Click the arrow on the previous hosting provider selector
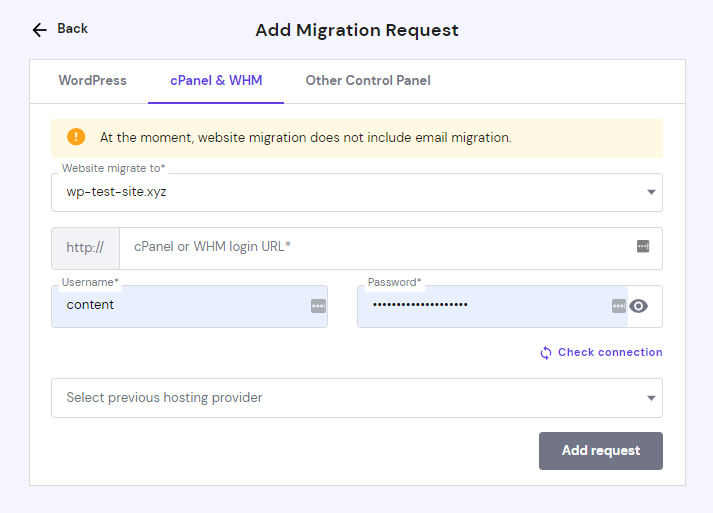 coord(651,398)
